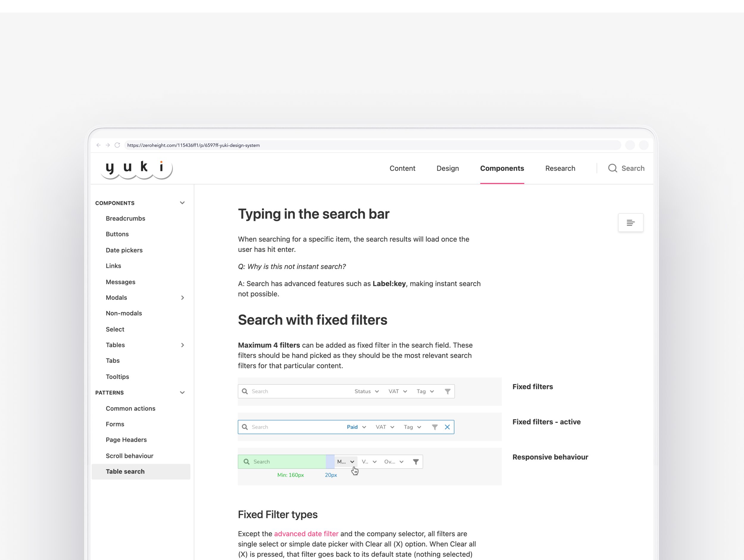Click magnifier in Fixed filters search bar

245,391
